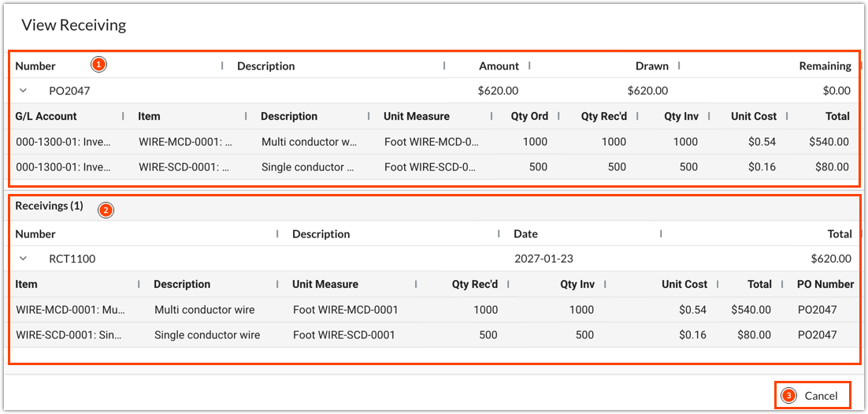Click the $0.00 Remaining value

click(836, 91)
